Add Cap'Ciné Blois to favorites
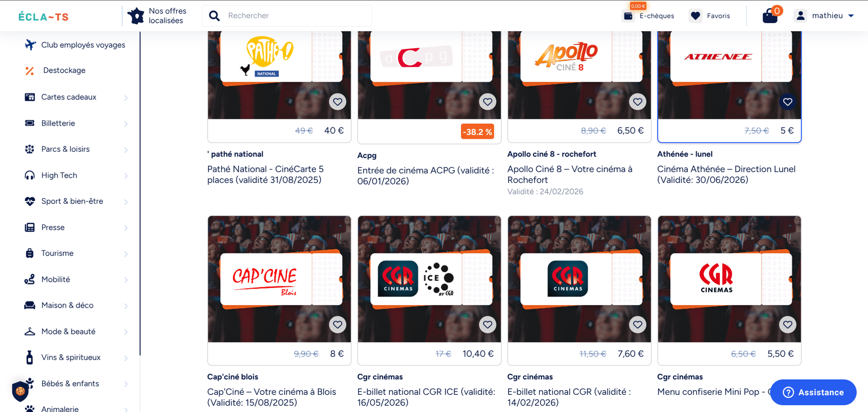Viewport: 868px width, 412px height. [338, 324]
